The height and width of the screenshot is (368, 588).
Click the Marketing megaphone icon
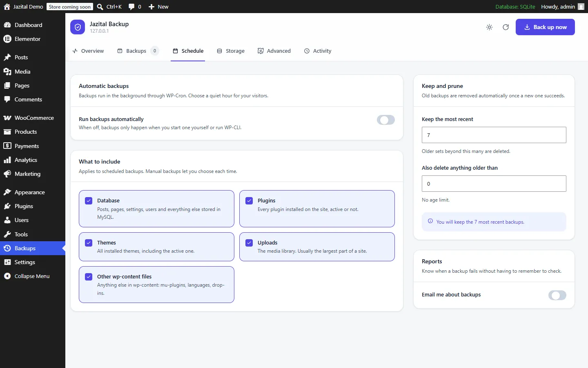pyautogui.click(x=7, y=174)
